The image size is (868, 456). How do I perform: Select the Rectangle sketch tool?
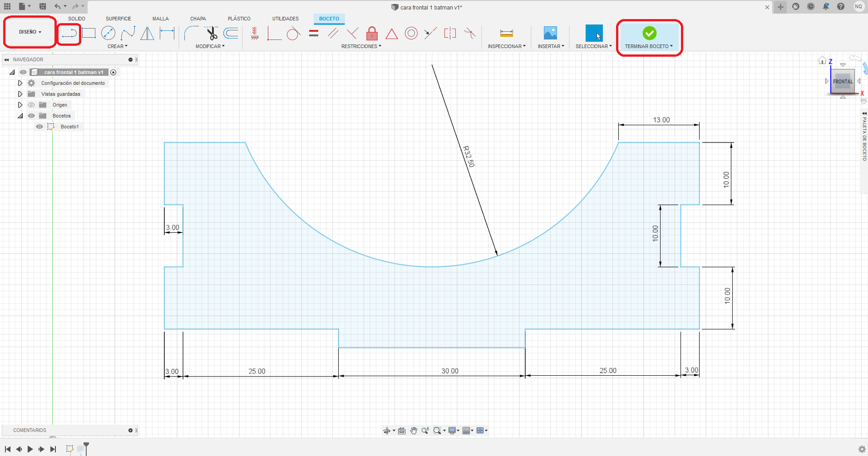(x=89, y=33)
